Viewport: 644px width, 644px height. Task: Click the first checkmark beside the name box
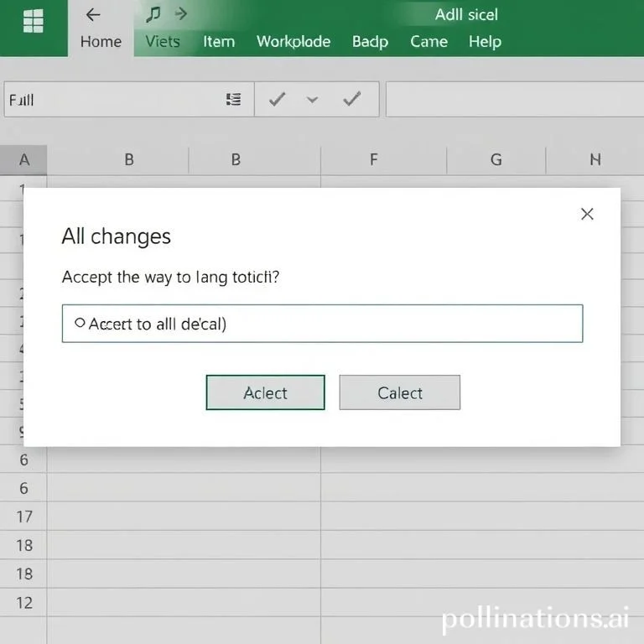[x=277, y=100]
